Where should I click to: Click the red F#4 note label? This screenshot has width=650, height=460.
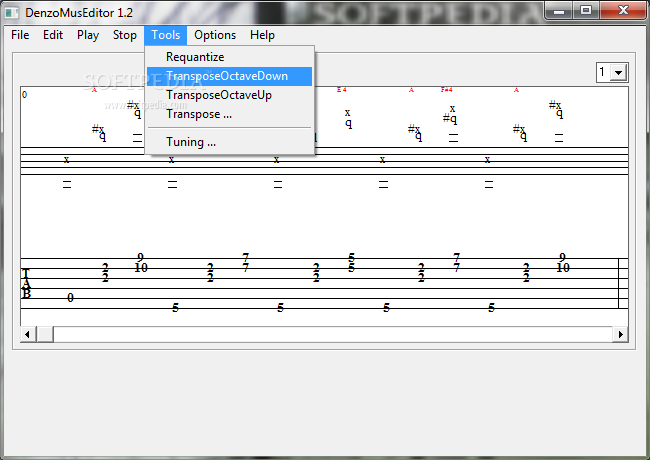click(x=446, y=90)
